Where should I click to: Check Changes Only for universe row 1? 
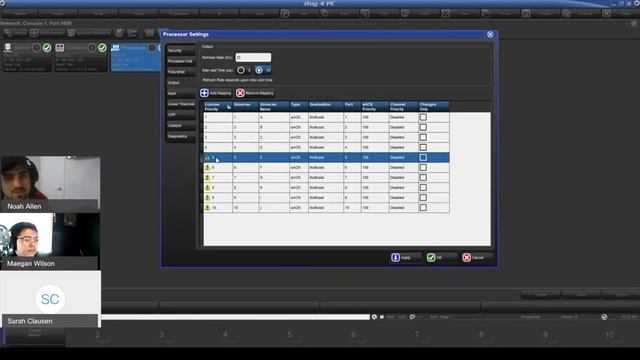tap(423, 117)
